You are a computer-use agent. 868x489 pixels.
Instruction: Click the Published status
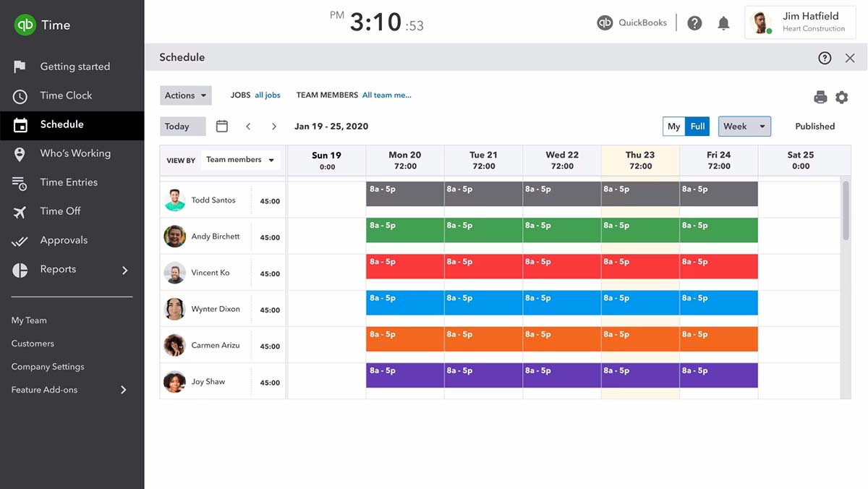[x=814, y=126]
